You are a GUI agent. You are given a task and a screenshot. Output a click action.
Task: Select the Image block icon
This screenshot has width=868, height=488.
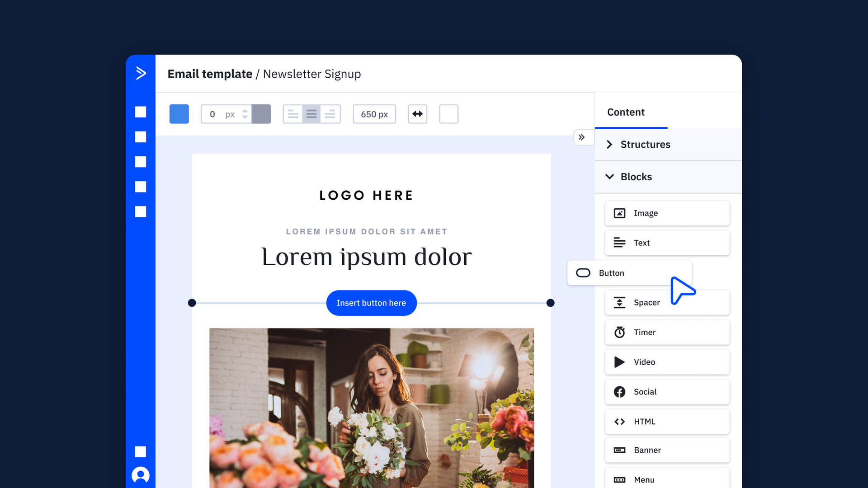point(619,213)
